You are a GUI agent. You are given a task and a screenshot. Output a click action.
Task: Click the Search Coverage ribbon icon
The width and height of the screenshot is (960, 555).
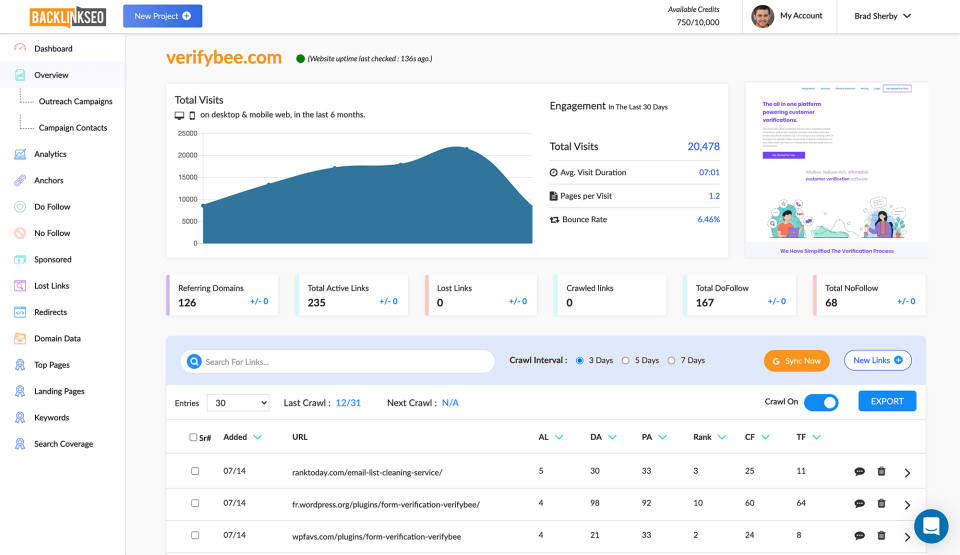coord(20,444)
